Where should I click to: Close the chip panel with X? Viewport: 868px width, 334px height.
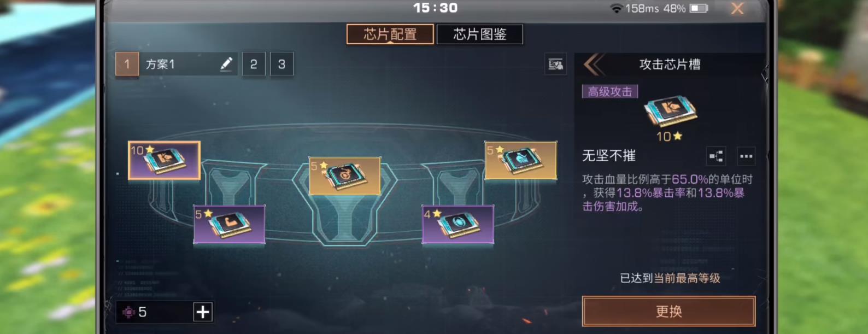(x=737, y=8)
